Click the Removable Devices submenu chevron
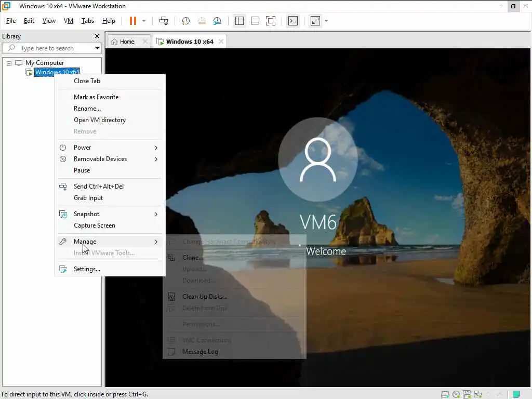 point(156,159)
